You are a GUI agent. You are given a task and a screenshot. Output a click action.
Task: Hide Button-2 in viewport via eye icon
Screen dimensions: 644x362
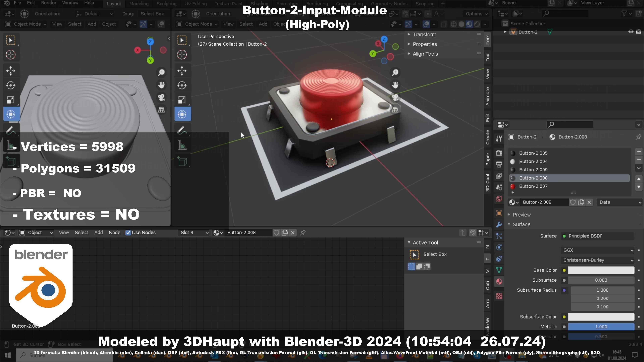631,32
